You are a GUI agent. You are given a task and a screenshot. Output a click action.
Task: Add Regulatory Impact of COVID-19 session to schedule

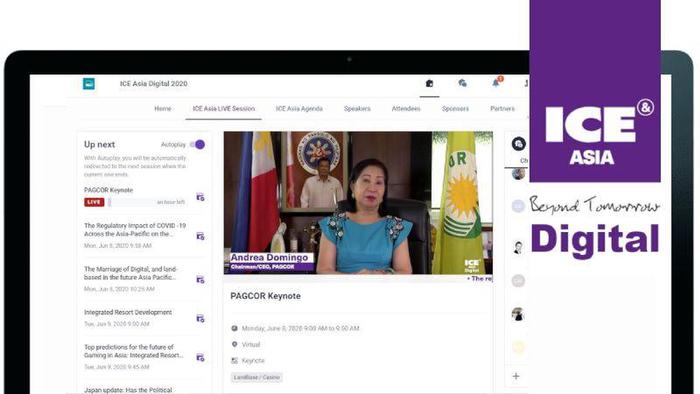(x=200, y=236)
